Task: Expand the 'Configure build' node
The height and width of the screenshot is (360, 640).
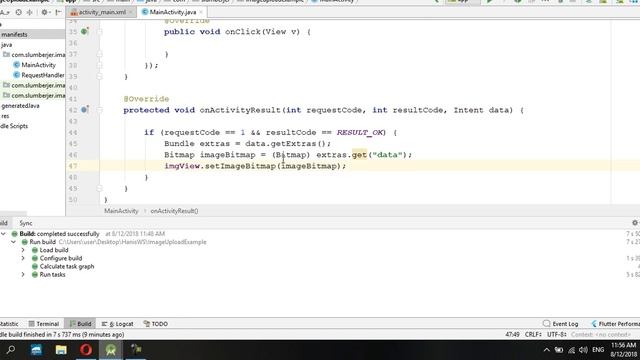Action: coord(23,258)
